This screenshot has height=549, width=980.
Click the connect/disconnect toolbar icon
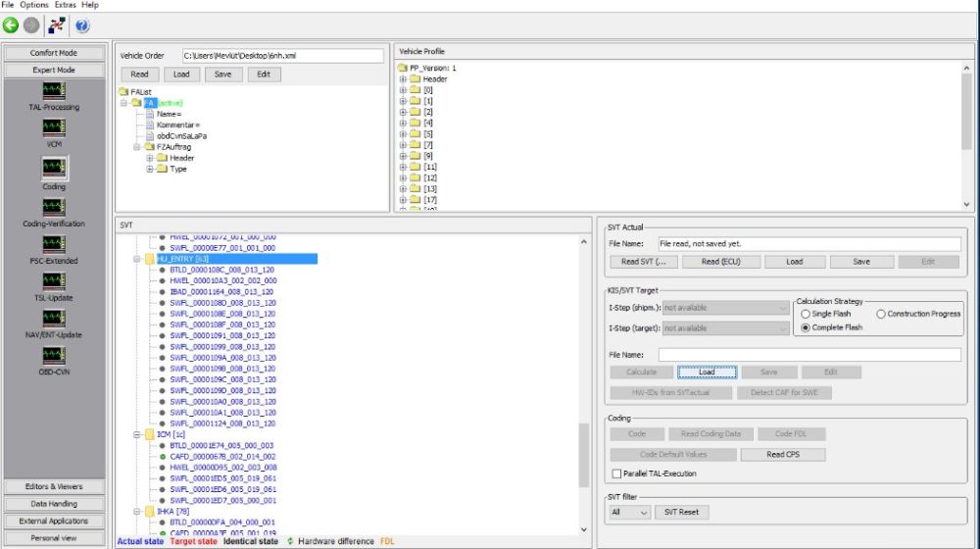[57, 25]
